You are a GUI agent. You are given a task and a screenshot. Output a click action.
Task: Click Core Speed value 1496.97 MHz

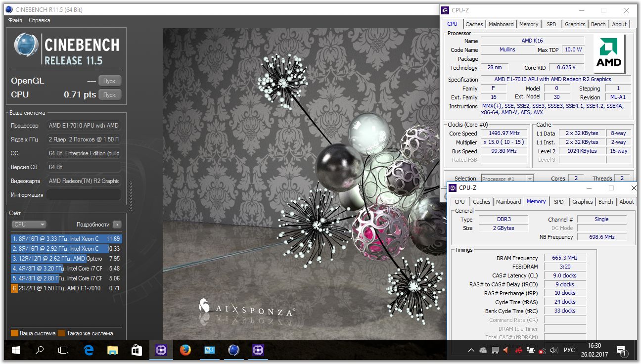point(505,133)
